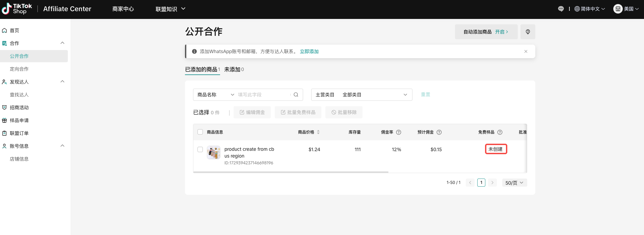Viewport: 644px width, 235px height.
Task: Open the 50/页 page size dropdown
Action: point(514,183)
